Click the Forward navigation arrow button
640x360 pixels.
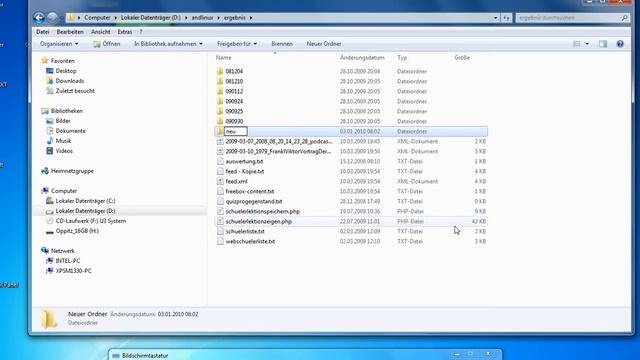pos(52,18)
